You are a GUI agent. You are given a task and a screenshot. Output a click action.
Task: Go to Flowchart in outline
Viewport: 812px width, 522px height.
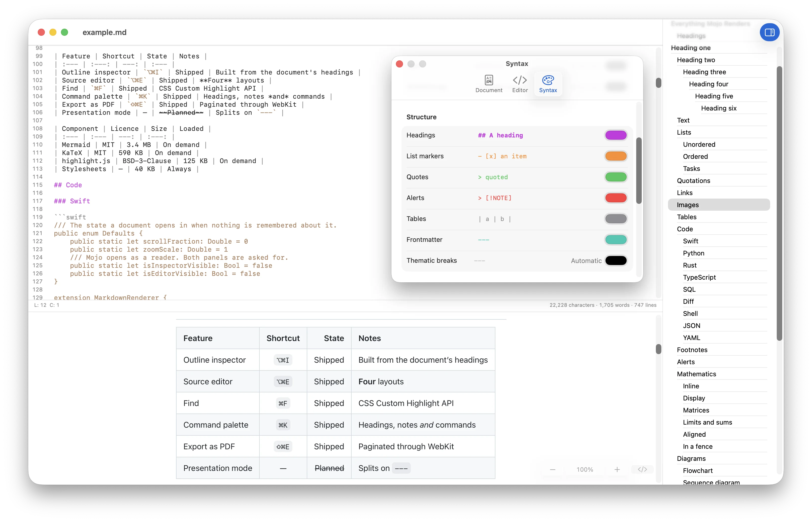(697, 470)
